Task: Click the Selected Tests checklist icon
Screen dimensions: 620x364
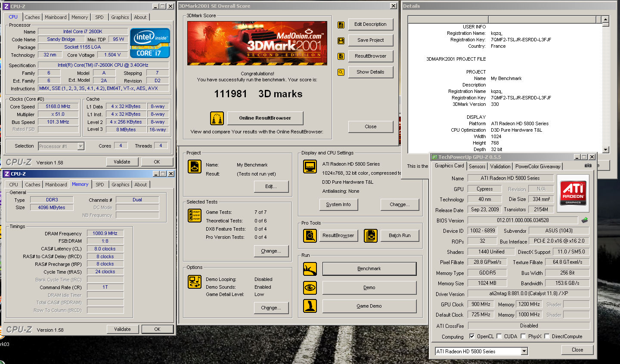Action: tap(195, 216)
